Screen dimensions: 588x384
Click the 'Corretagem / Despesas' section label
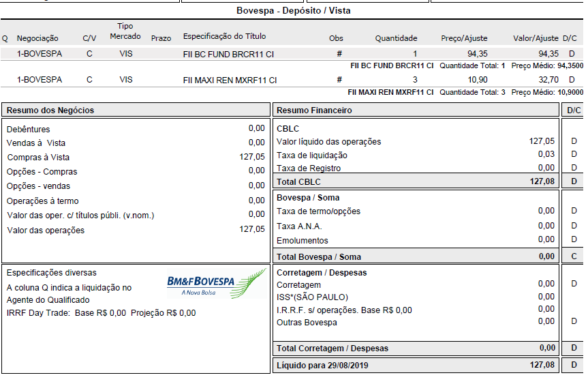coord(322,273)
